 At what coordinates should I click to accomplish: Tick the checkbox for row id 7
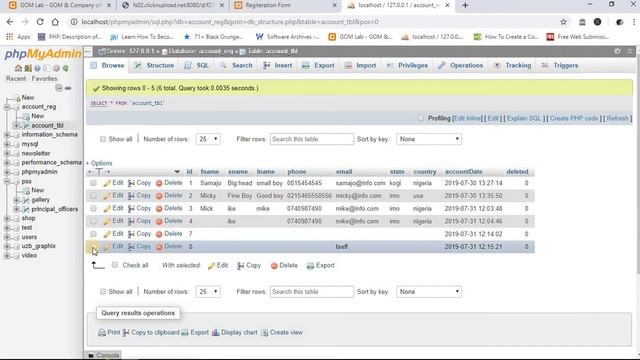93,234
